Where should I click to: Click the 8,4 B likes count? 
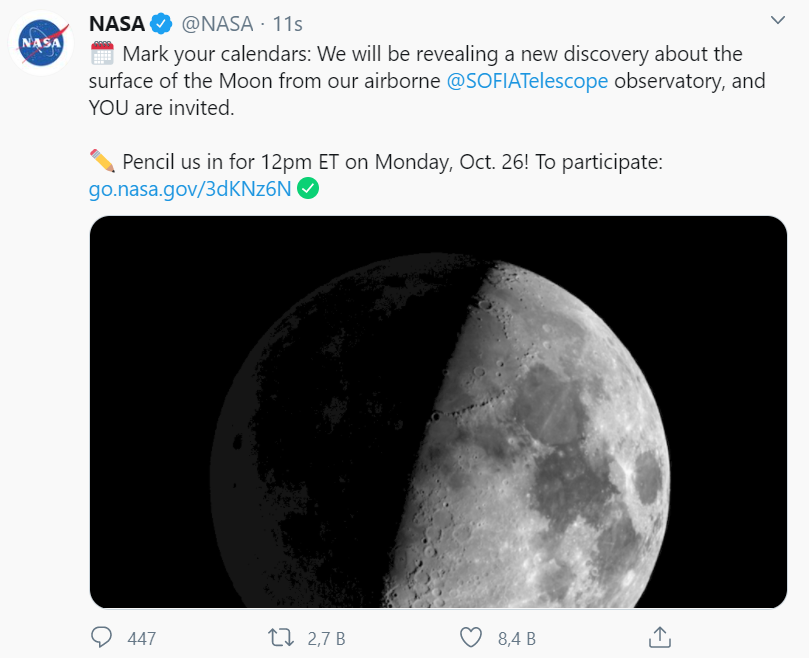tap(516, 637)
